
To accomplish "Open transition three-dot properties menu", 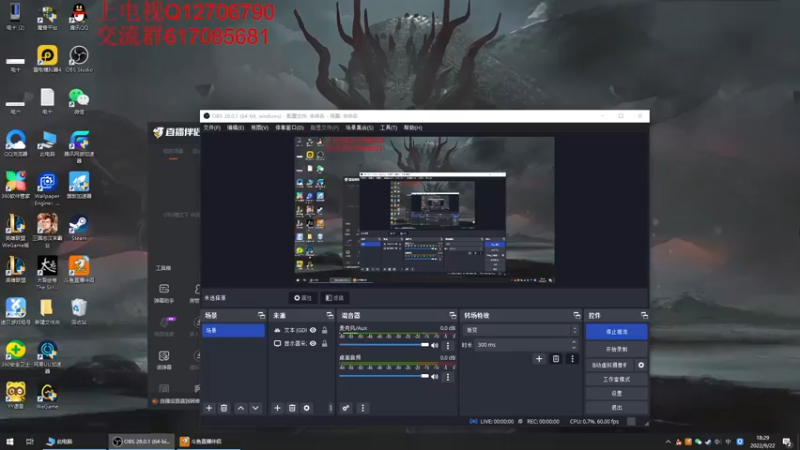I will (572, 359).
